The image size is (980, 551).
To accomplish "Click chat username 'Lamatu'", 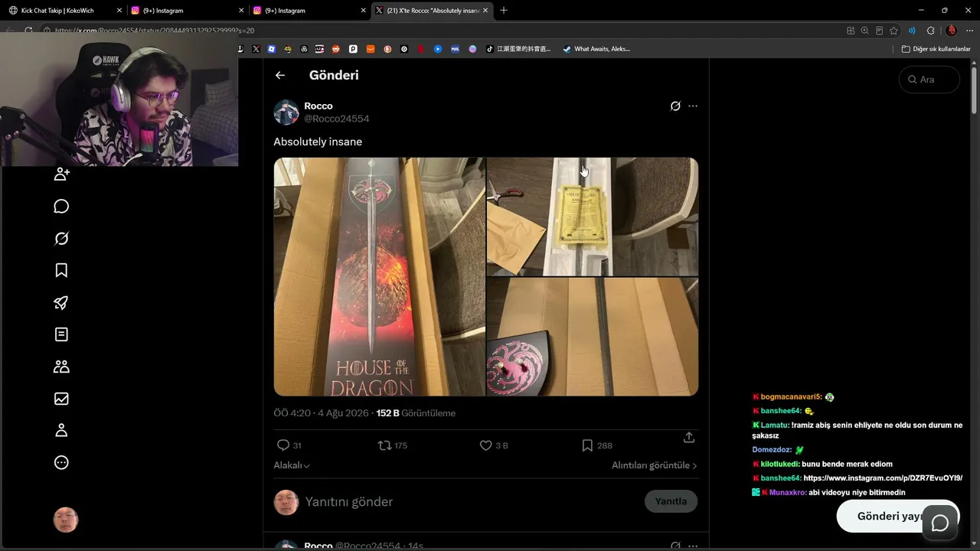I will (775, 425).
